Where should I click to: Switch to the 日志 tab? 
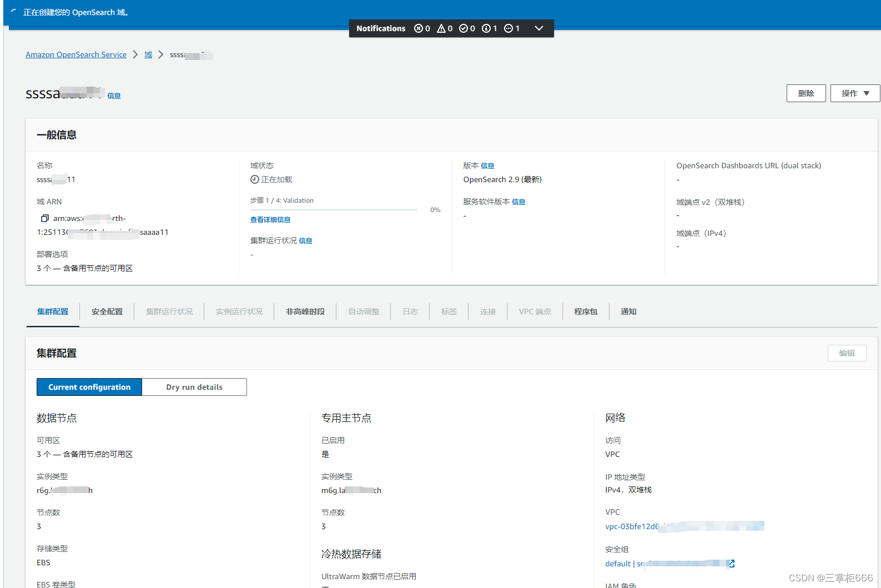[410, 311]
